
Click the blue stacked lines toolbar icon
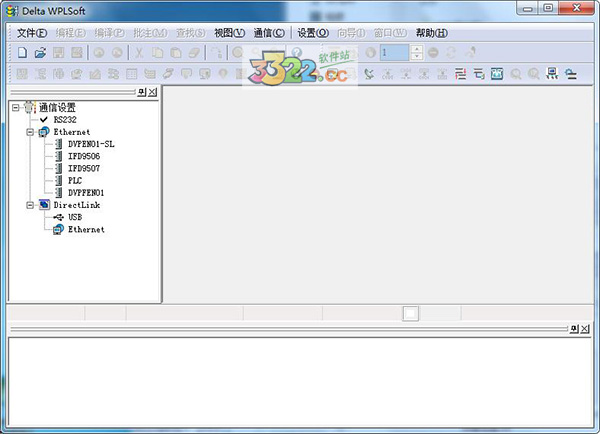pos(479,73)
